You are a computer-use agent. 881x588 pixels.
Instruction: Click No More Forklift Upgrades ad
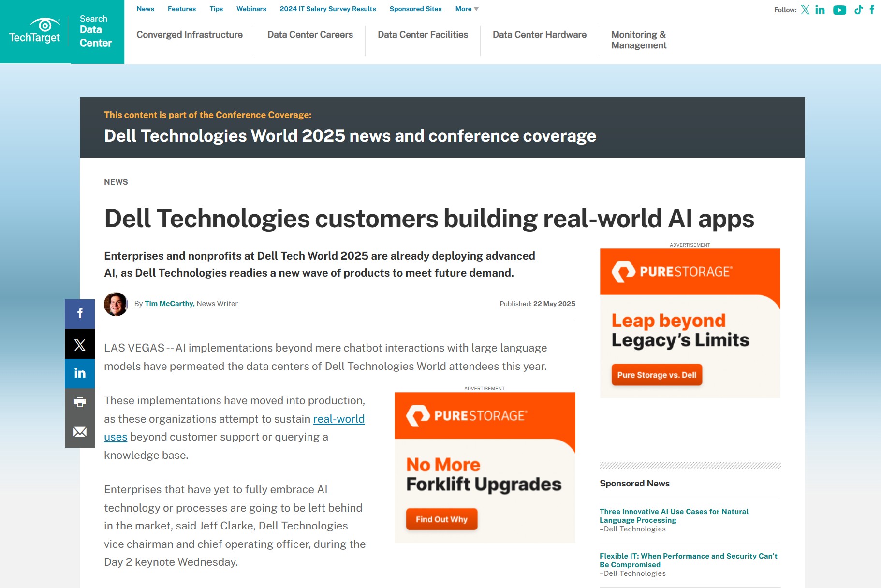[x=485, y=467]
